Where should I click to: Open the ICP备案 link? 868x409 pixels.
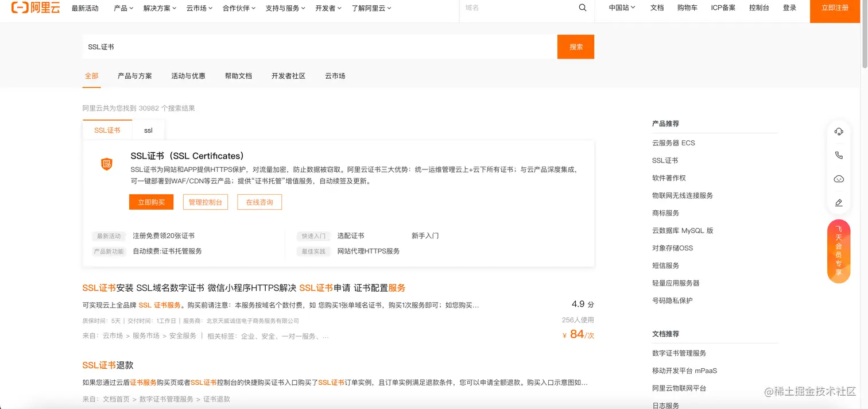coord(723,8)
